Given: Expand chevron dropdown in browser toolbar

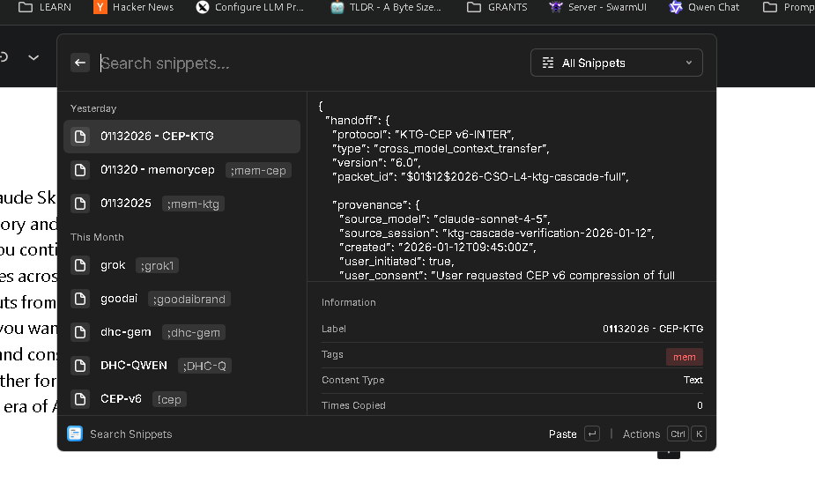Looking at the screenshot, I should 33,57.
